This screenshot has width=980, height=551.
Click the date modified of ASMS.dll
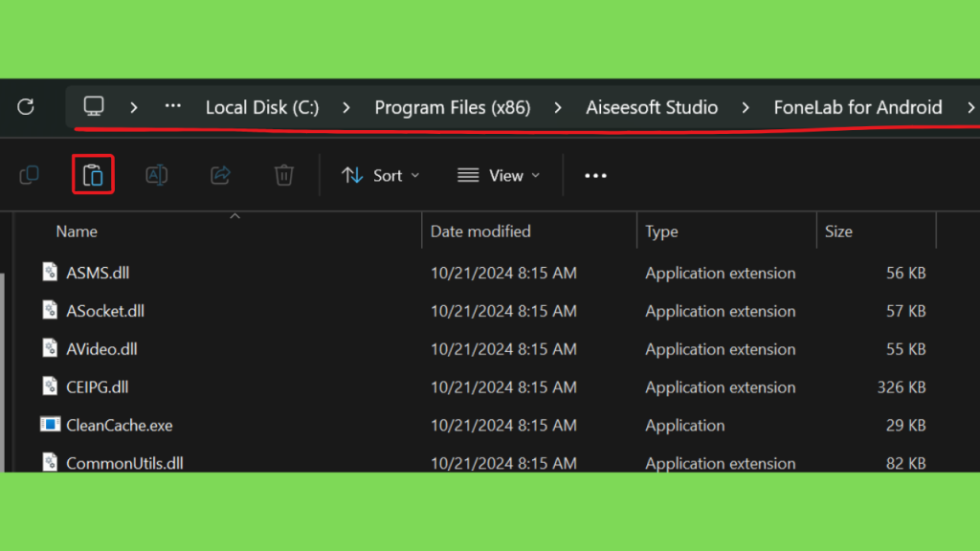[x=503, y=273]
